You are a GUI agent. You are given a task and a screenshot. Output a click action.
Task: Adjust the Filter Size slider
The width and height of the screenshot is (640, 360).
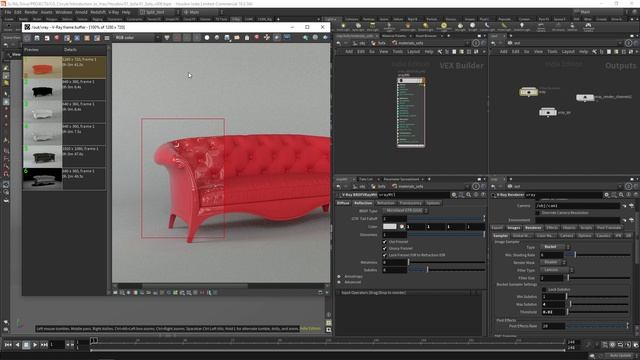point(598,278)
